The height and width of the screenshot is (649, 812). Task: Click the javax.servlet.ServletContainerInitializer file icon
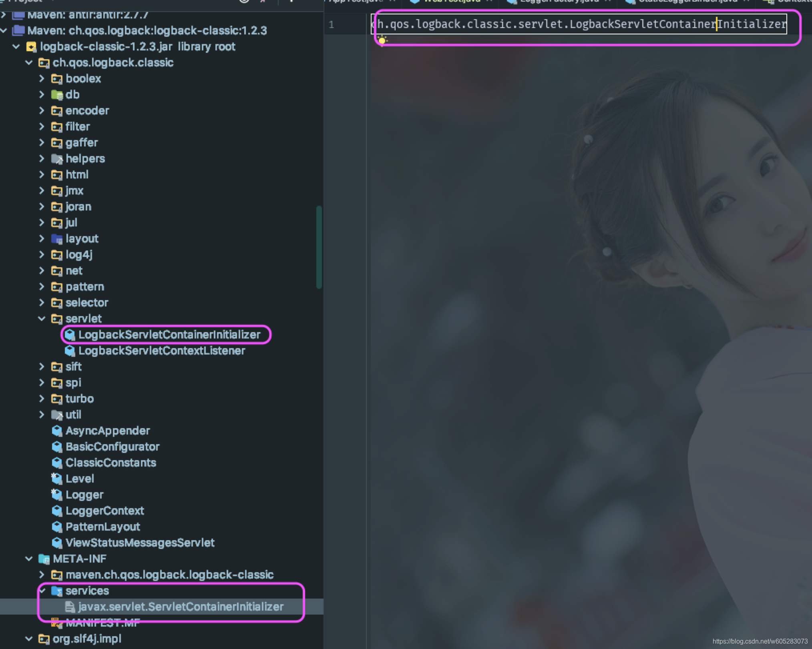(x=70, y=607)
